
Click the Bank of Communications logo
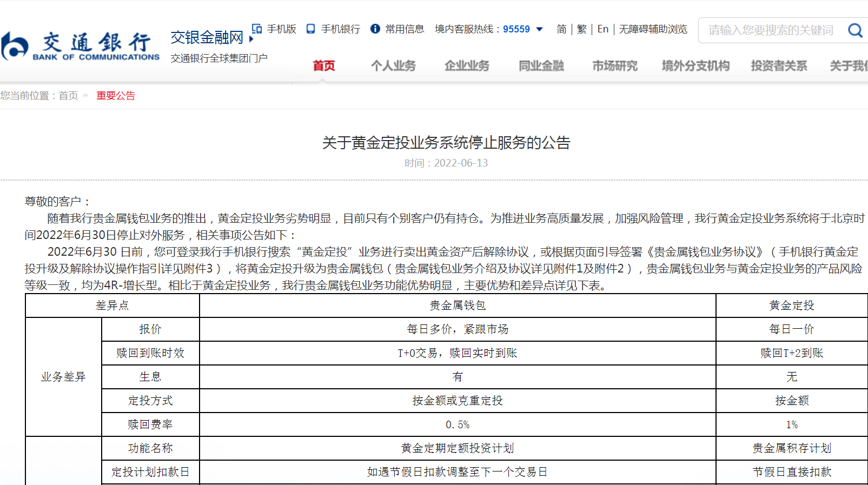tap(80, 46)
